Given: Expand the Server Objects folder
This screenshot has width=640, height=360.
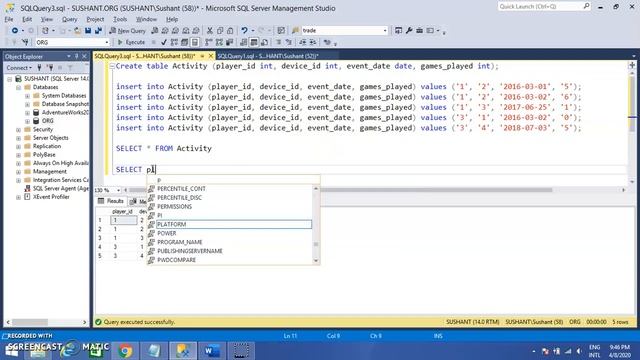Looking at the screenshot, I should click(18, 138).
